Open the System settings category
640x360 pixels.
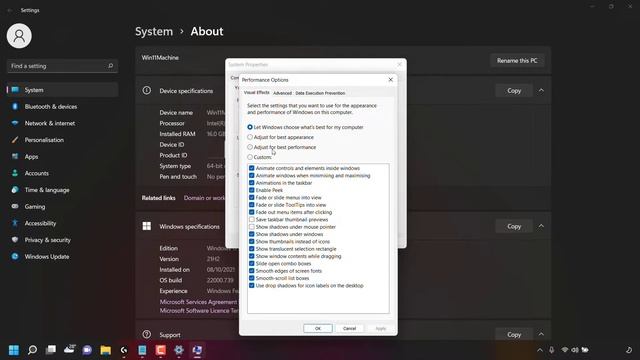click(62, 90)
